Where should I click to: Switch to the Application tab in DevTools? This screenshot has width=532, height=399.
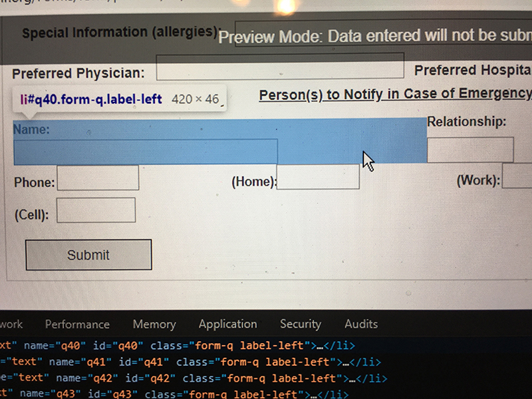click(228, 324)
